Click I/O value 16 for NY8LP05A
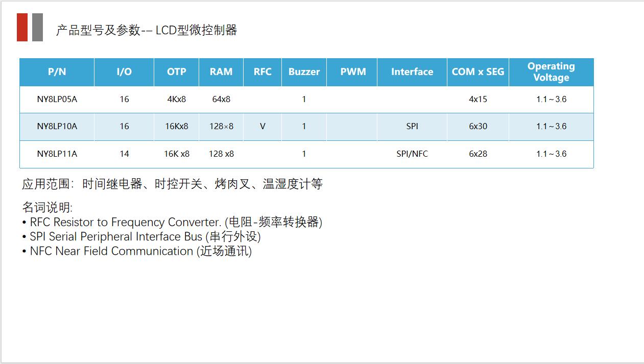The width and height of the screenshot is (644, 364). click(x=124, y=99)
